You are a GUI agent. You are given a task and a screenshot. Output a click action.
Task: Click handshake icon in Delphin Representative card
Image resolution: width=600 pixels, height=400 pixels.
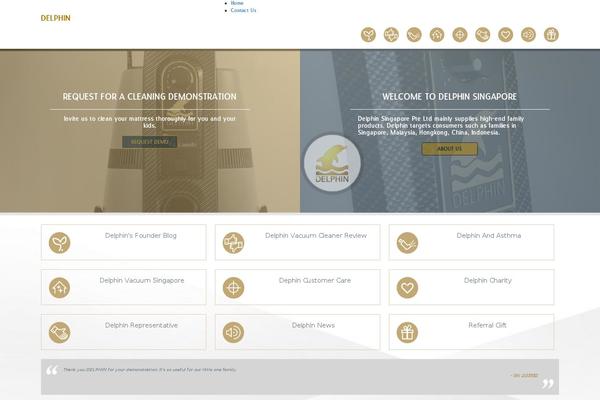pos(59,332)
